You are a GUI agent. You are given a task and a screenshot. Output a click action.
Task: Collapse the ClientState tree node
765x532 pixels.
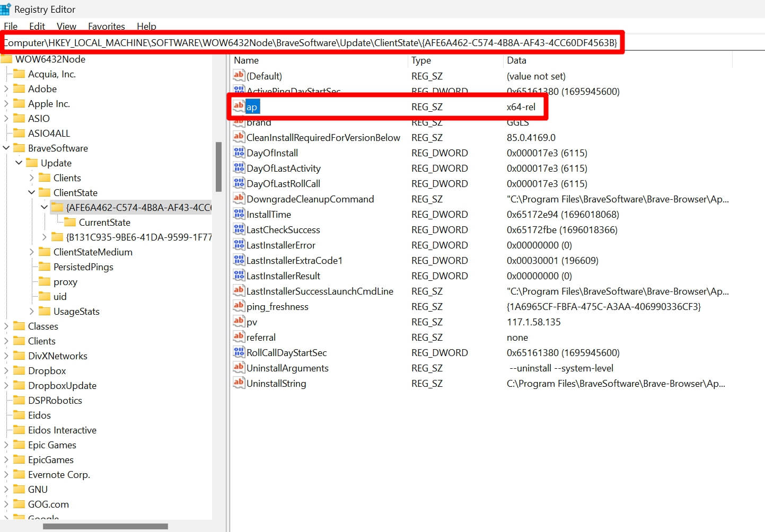(x=32, y=193)
